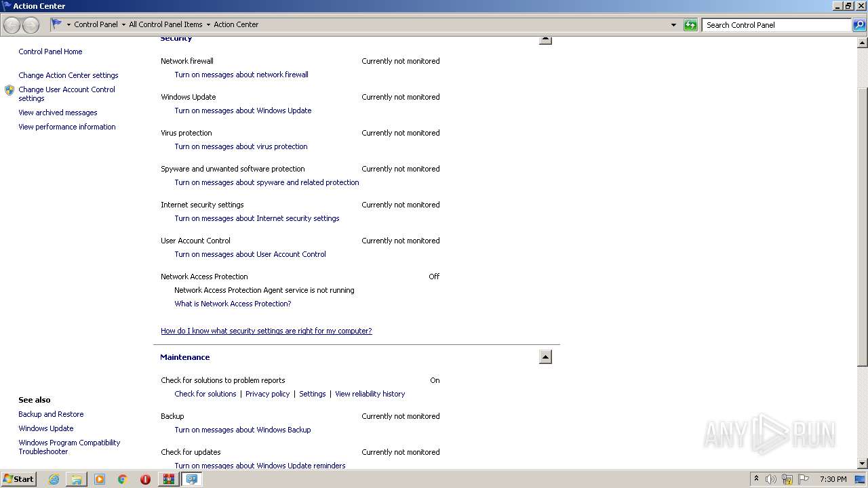Click the Control Panel breadcrumb
This screenshot has width=868, height=488.
[x=96, y=24]
